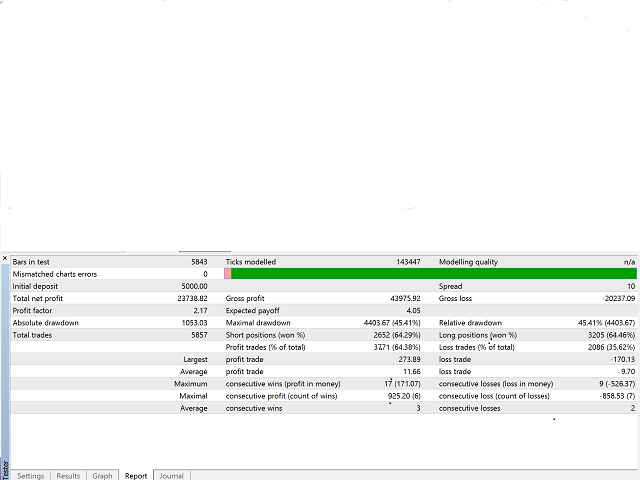Click the 'Relative drawdown' label
Image resolution: width=640 pixels, height=480 pixels.
pyautogui.click(x=470, y=323)
